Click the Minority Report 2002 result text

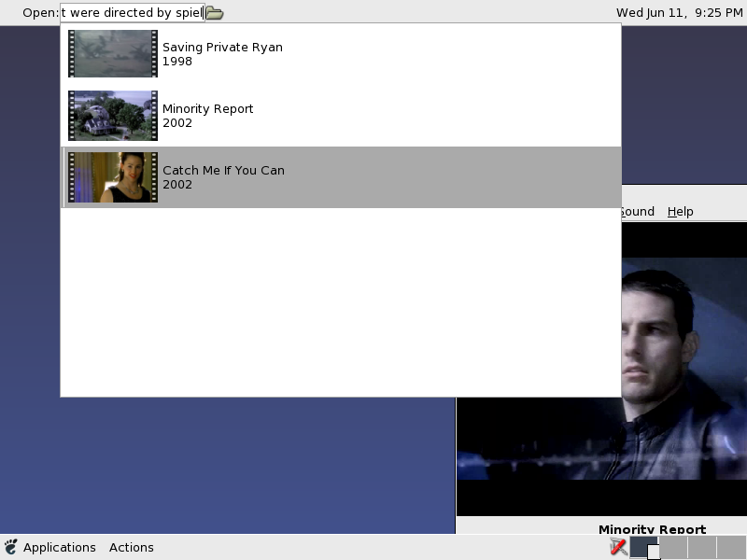pos(207,116)
